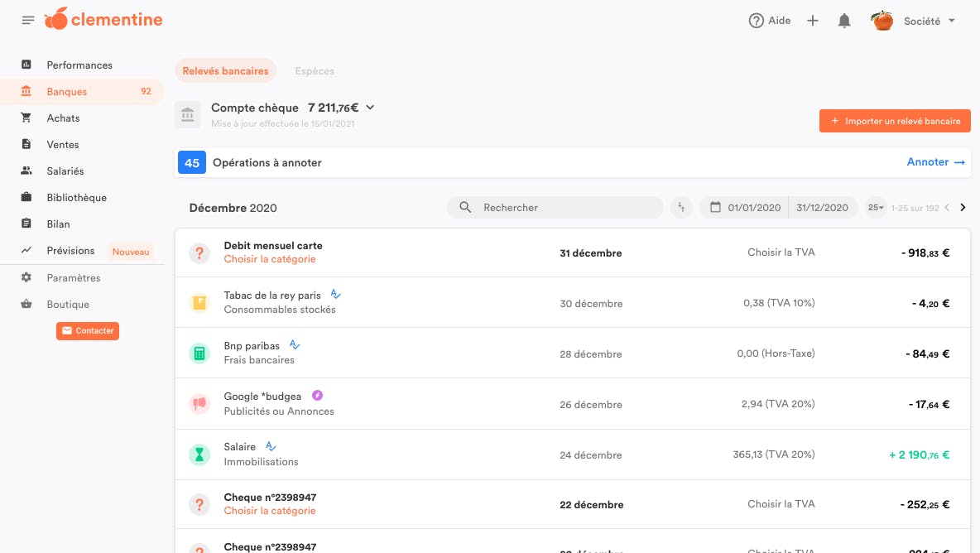Open the Société profile dropdown
980x553 pixels.
(929, 21)
